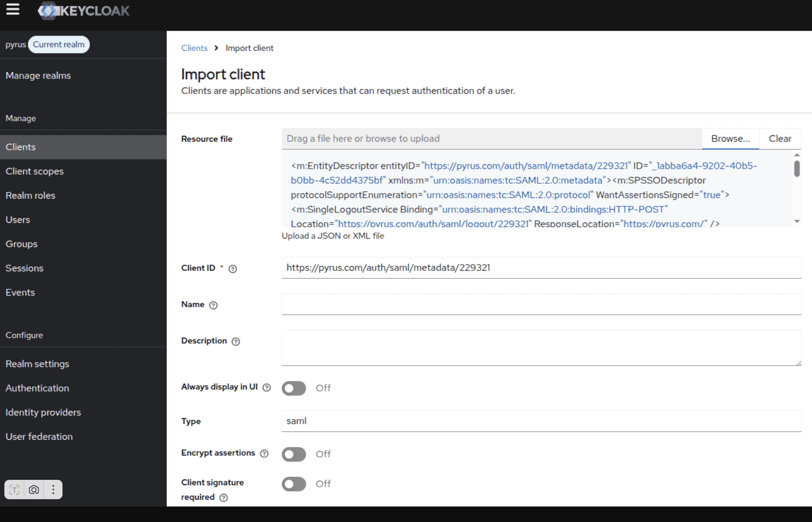
Task: Click the camera search extension icon
Action: coord(33,490)
